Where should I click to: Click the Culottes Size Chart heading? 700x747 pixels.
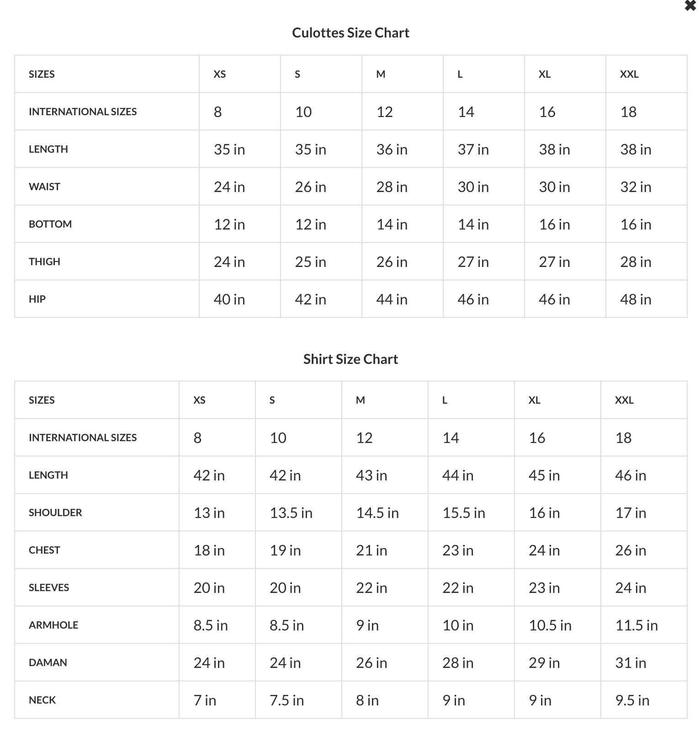coord(350,33)
